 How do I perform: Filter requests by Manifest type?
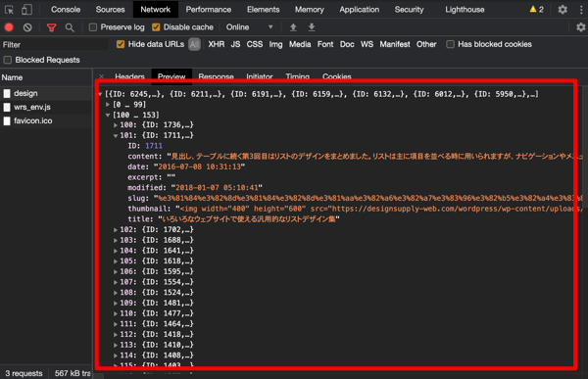pyautogui.click(x=395, y=44)
